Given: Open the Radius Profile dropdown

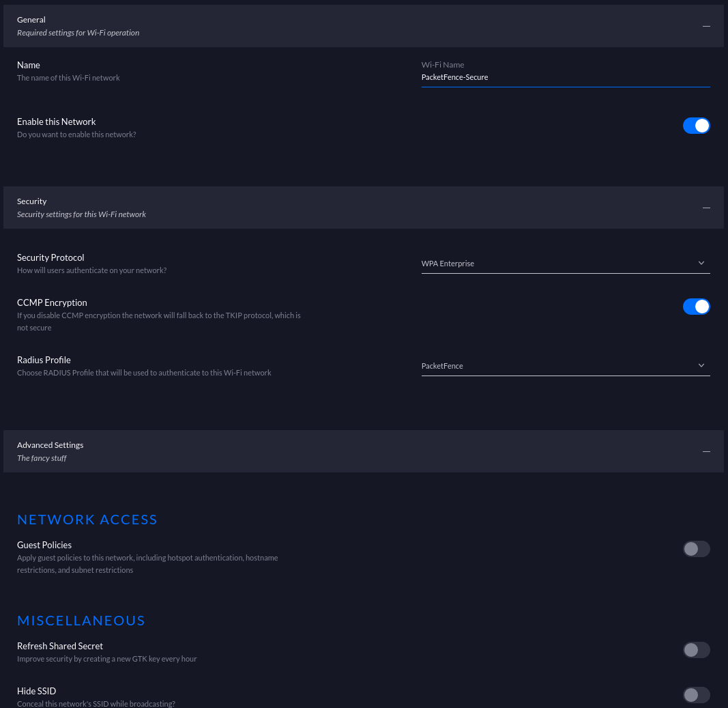Looking at the screenshot, I should pos(566,365).
